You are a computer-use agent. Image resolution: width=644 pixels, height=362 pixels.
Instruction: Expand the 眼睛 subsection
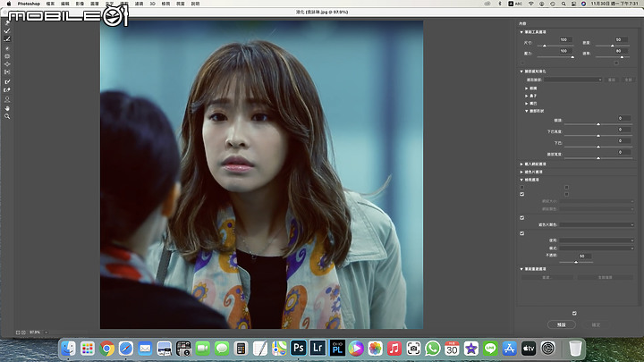(526, 88)
